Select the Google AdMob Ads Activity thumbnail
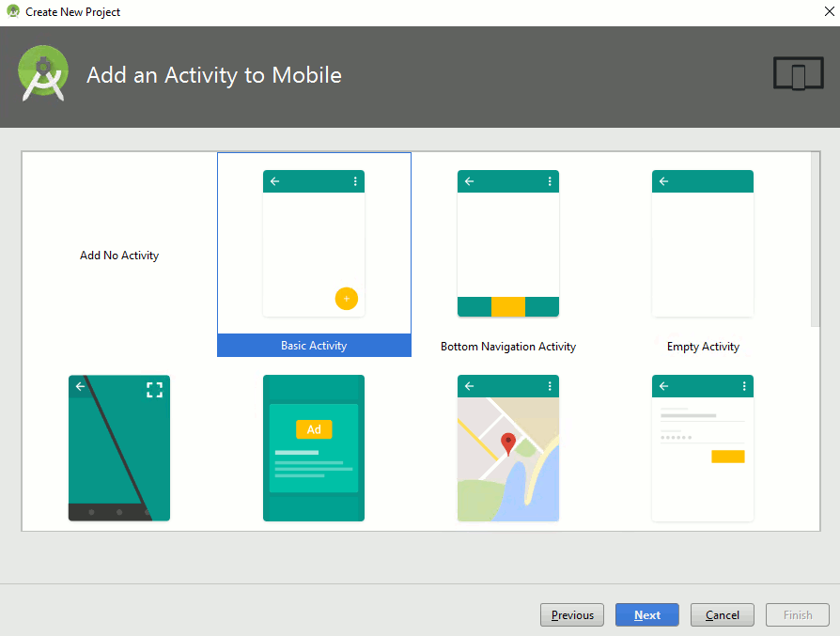The height and width of the screenshot is (636, 840). pos(314,448)
